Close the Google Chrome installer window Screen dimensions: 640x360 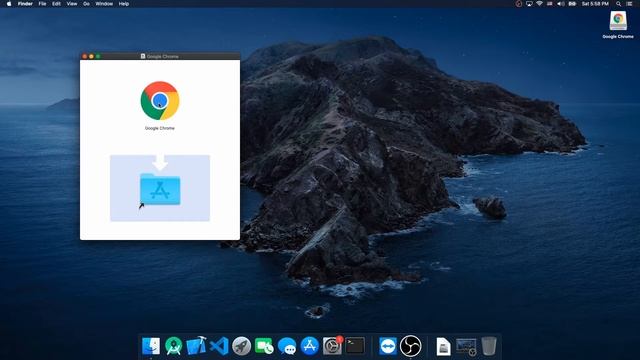[x=85, y=56]
